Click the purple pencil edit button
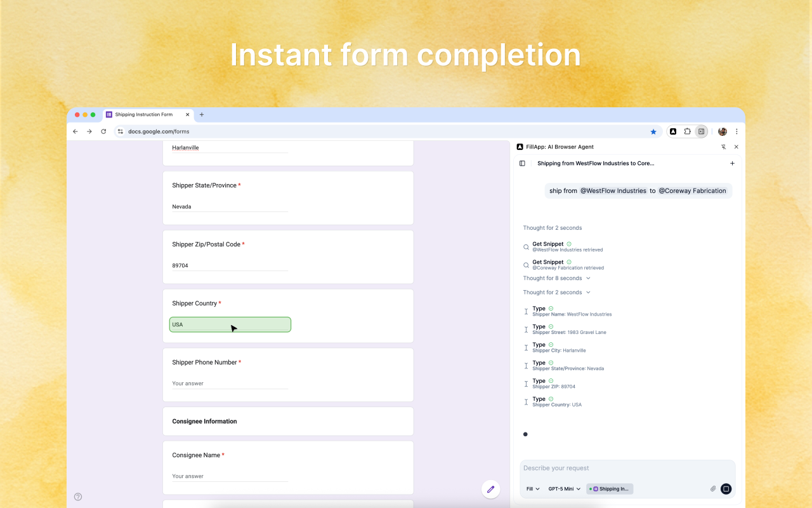 (x=490, y=489)
